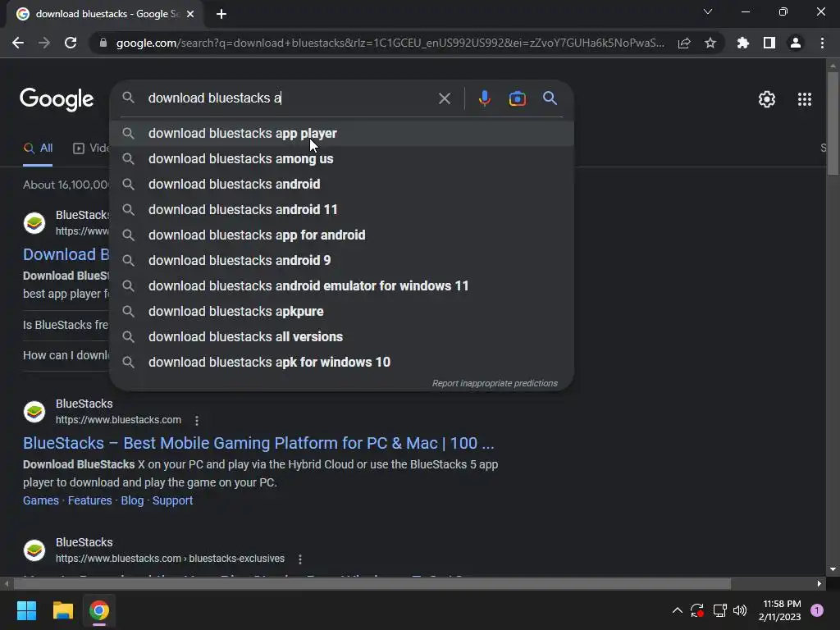Start voice search with microphone icon
Screen dimensions: 840x630
click(x=484, y=98)
